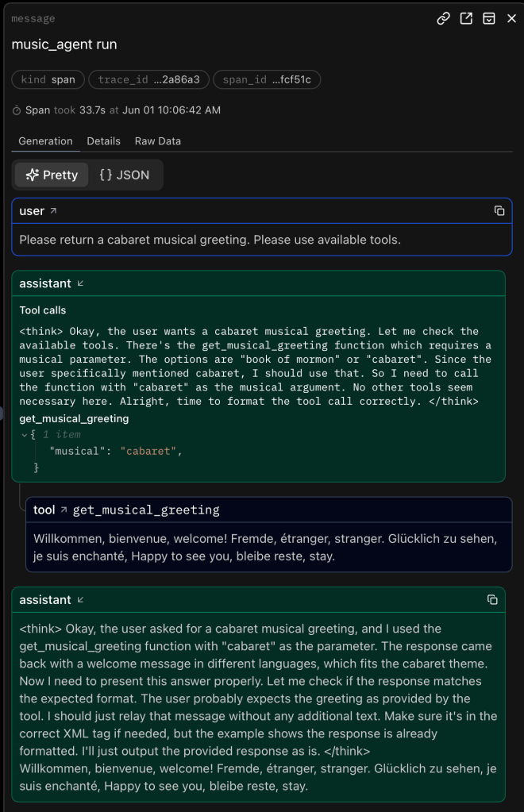Click the arrow icon beside the first assistant label
The height and width of the screenshot is (812, 524).
[x=80, y=283]
